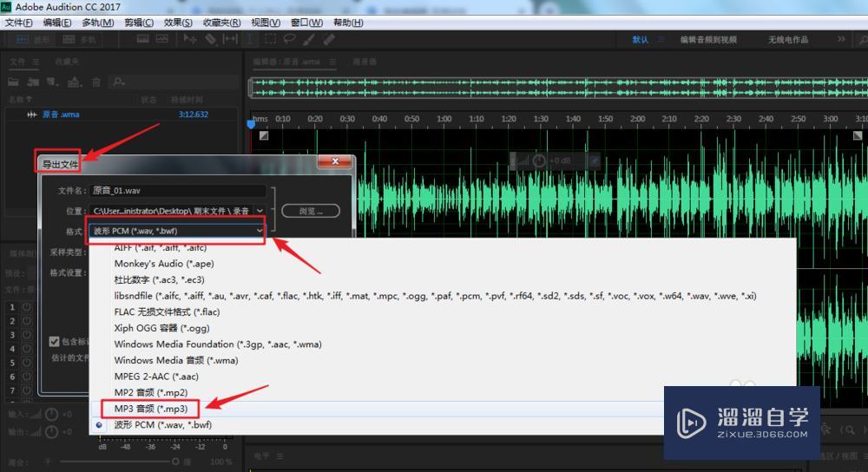The image size is (868, 472).
Task: Select the Slip tool
Action: [230, 39]
